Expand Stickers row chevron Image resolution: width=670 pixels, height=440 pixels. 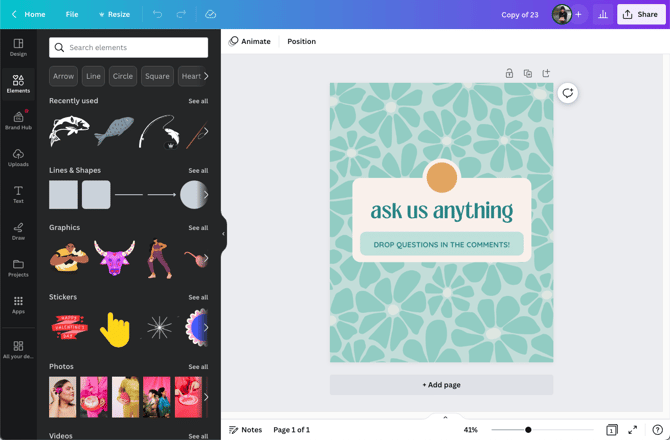[x=206, y=328]
